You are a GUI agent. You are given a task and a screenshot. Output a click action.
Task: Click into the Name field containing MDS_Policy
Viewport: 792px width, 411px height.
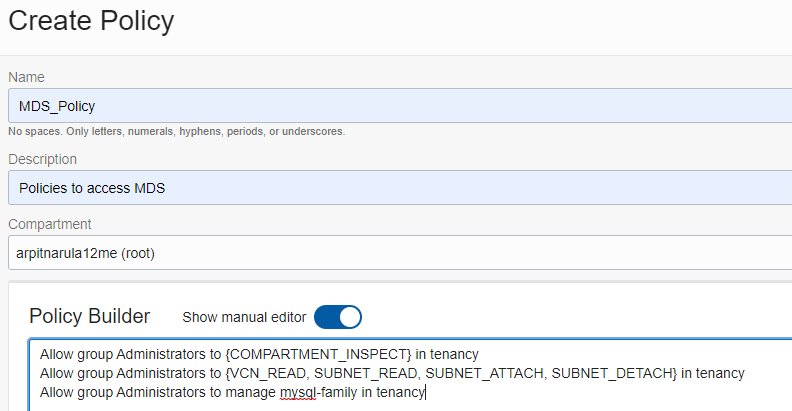coord(400,106)
